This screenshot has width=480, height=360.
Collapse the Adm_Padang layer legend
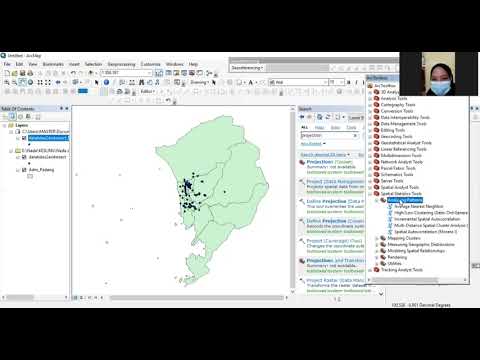(18, 170)
